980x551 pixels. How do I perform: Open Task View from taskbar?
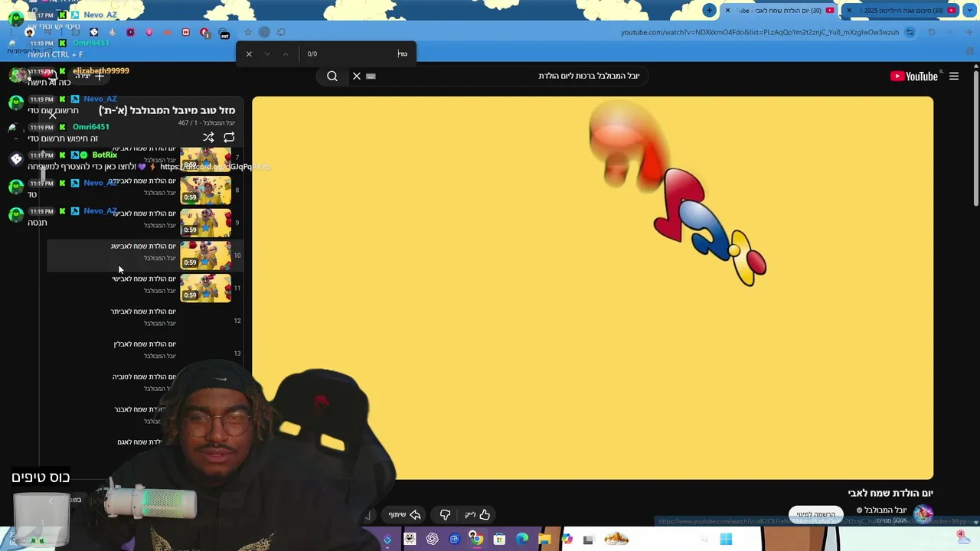point(589,540)
